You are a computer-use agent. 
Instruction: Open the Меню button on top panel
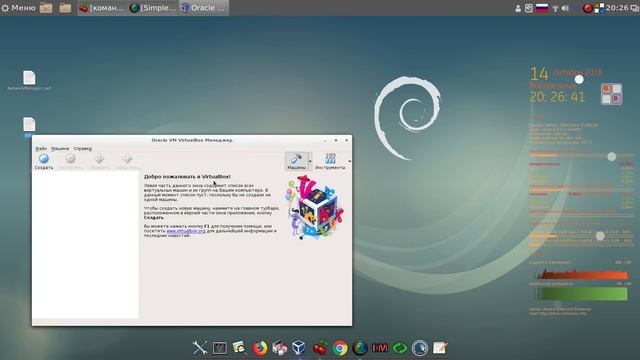click(x=18, y=8)
